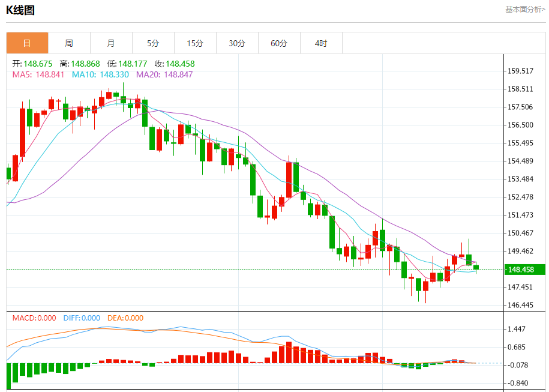Click the 157.506 price axis label
Viewport: 549px width, 392px height.
click(x=520, y=107)
